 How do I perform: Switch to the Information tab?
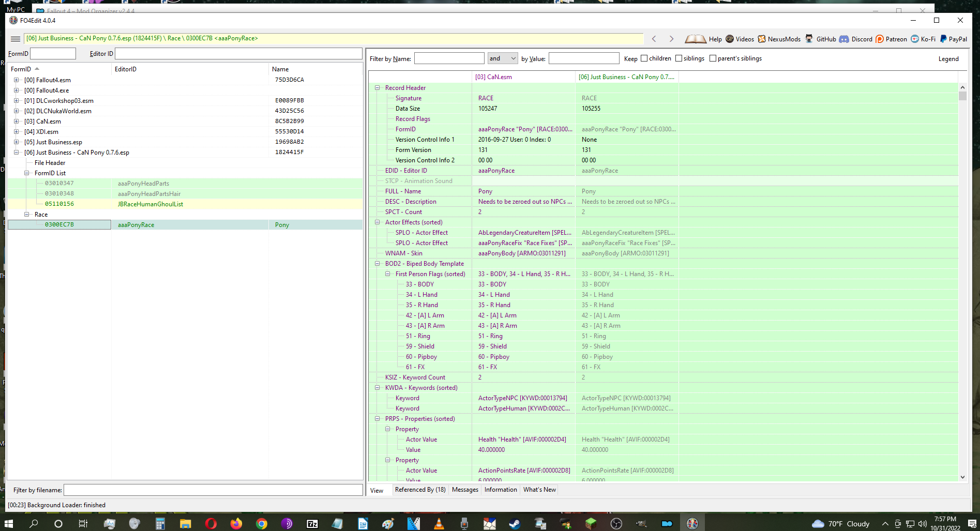501,490
